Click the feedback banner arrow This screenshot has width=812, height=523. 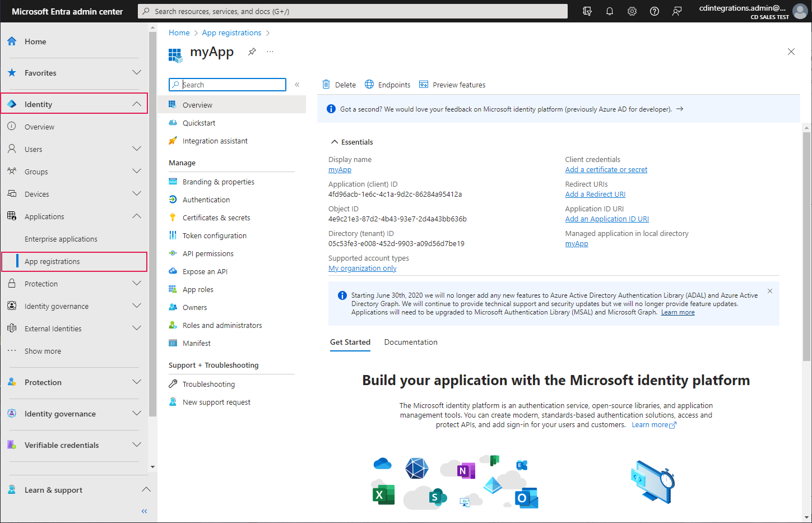[x=680, y=109]
